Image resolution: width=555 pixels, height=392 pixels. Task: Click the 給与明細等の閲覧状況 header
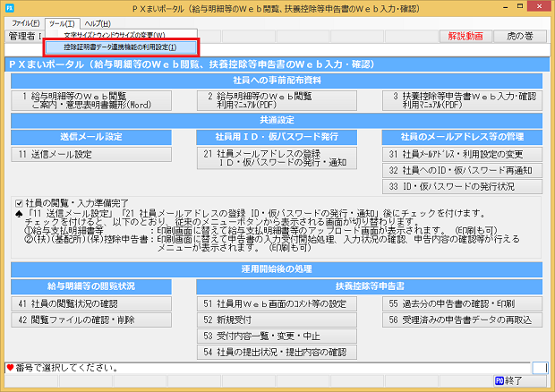pyautogui.click(x=91, y=286)
